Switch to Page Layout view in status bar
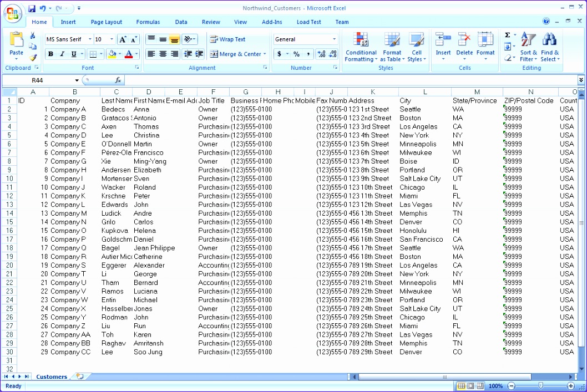The width and height of the screenshot is (587, 392). 470,386
